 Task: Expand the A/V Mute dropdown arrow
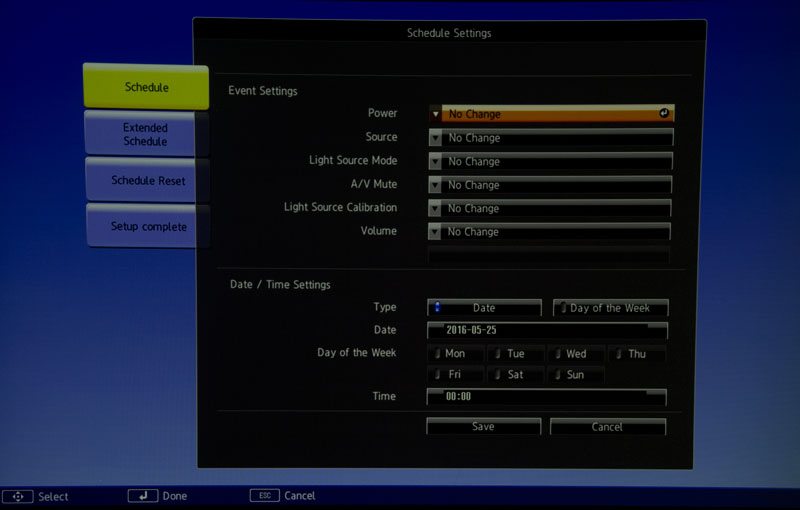[435, 185]
